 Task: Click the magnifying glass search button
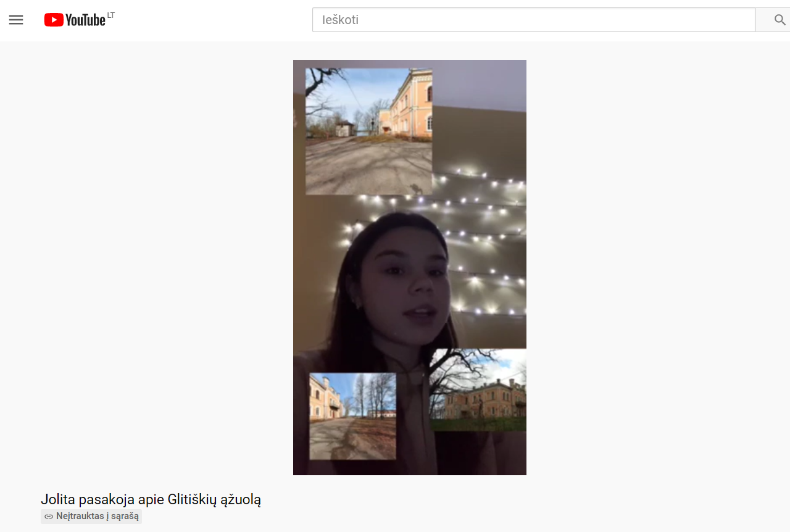780,20
